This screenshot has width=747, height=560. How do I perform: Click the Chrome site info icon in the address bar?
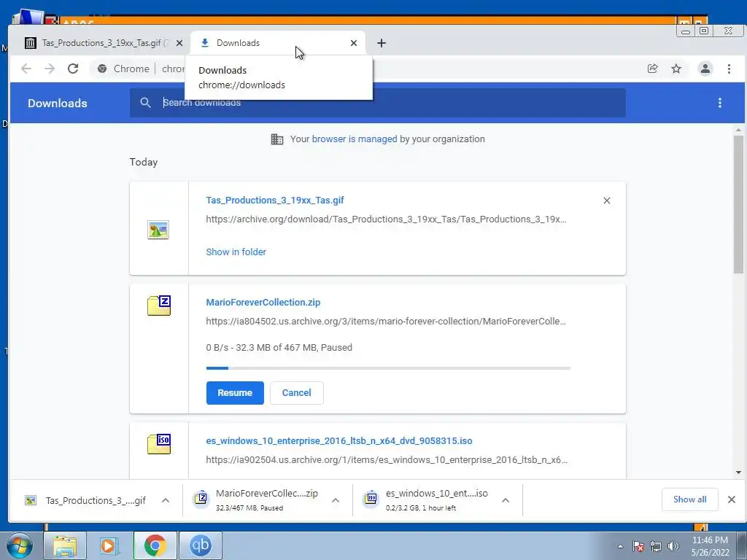(x=102, y=69)
